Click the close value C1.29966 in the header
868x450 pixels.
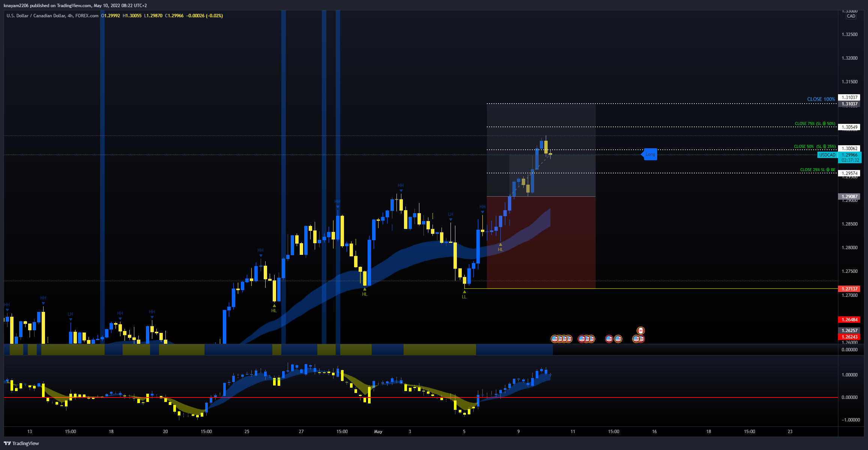click(x=174, y=16)
